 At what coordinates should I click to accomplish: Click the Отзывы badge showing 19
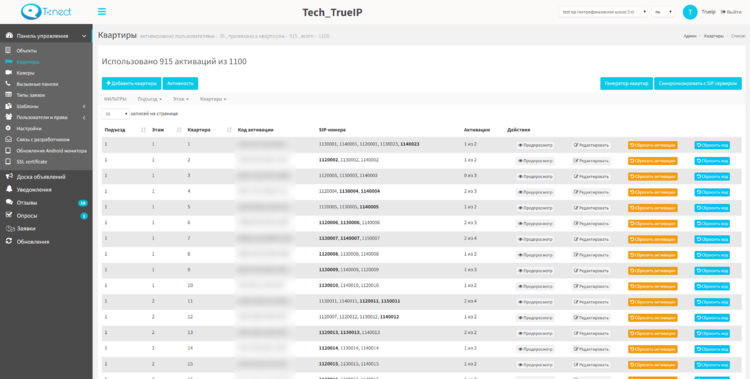(83, 203)
